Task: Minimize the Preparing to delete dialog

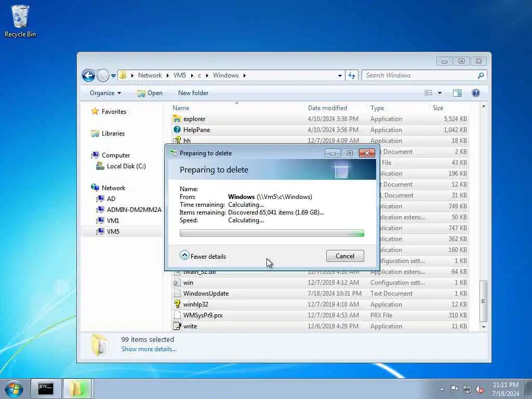Action: pyautogui.click(x=332, y=153)
